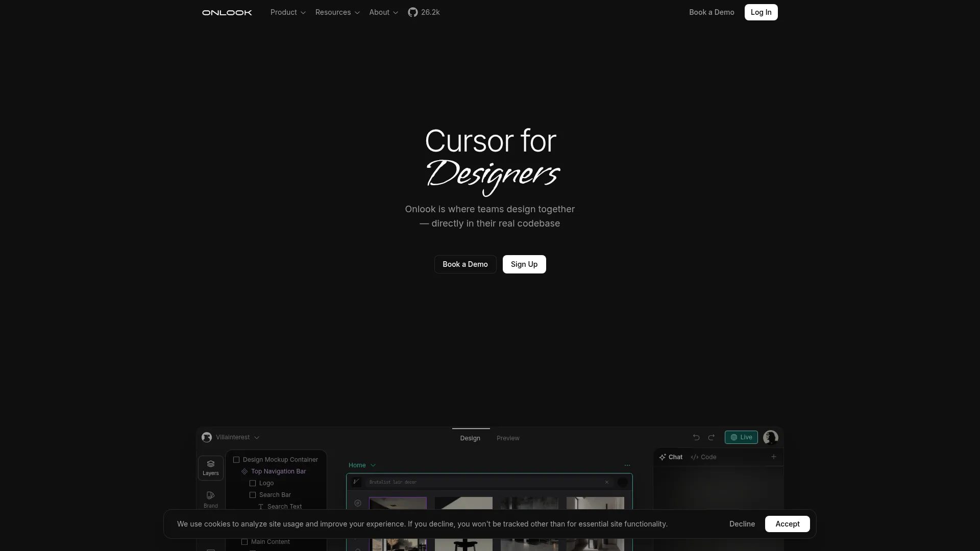Click the text icon beside Search Text
This screenshot has width=980, height=551.
pyautogui.click(x=261, y=507)
